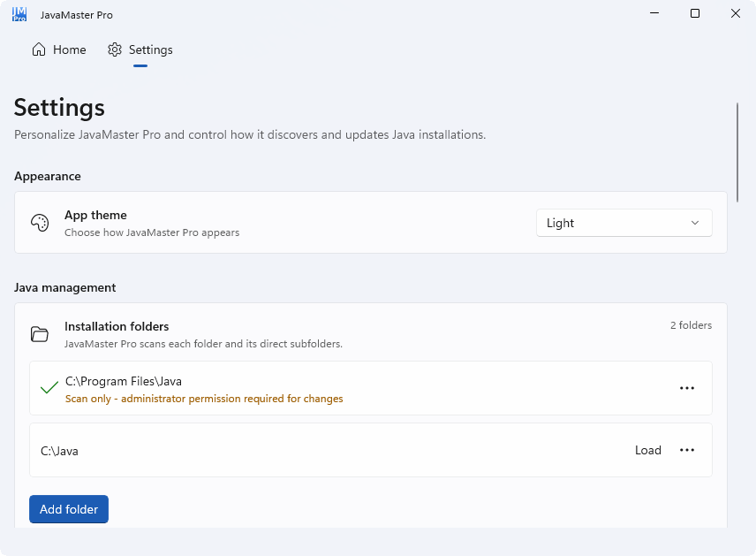Click the Home house icon
This screenshot has height=556, width=756.
39,50
